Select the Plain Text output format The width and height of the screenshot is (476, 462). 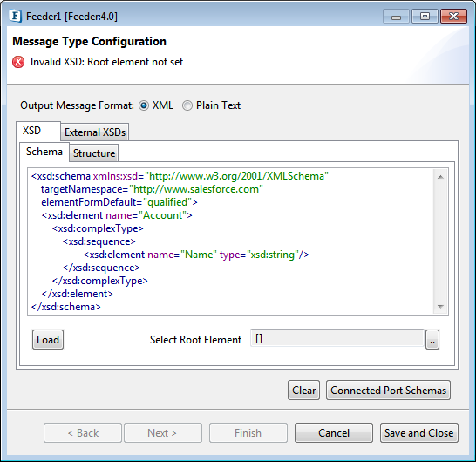(187, 105)
